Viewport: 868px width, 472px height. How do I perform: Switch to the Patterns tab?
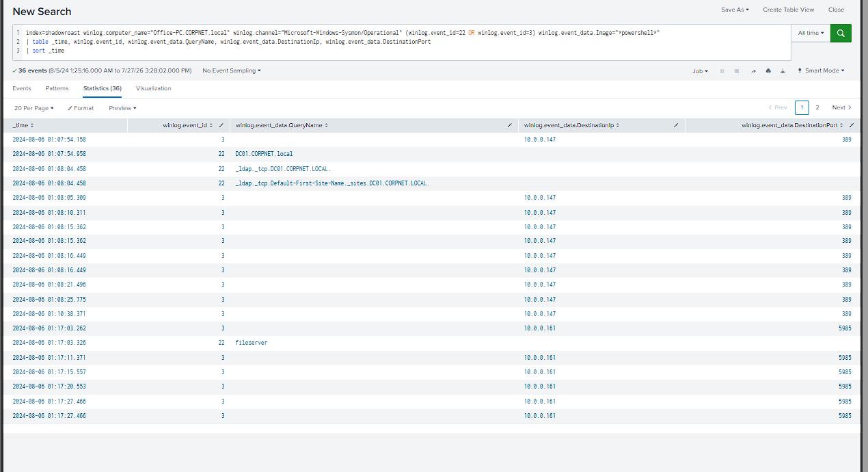click(57, 88)
